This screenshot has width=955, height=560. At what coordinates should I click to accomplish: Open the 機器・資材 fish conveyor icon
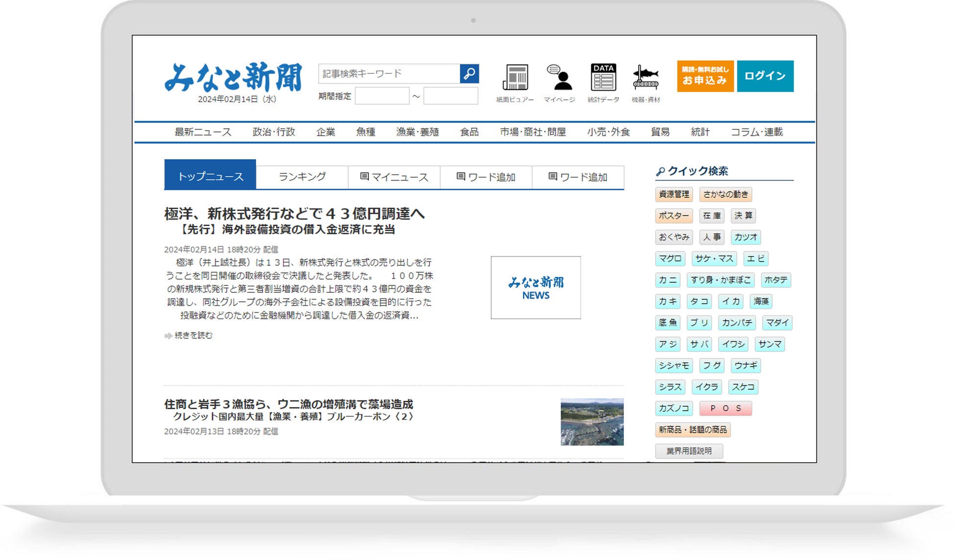[x=645, y=78]
